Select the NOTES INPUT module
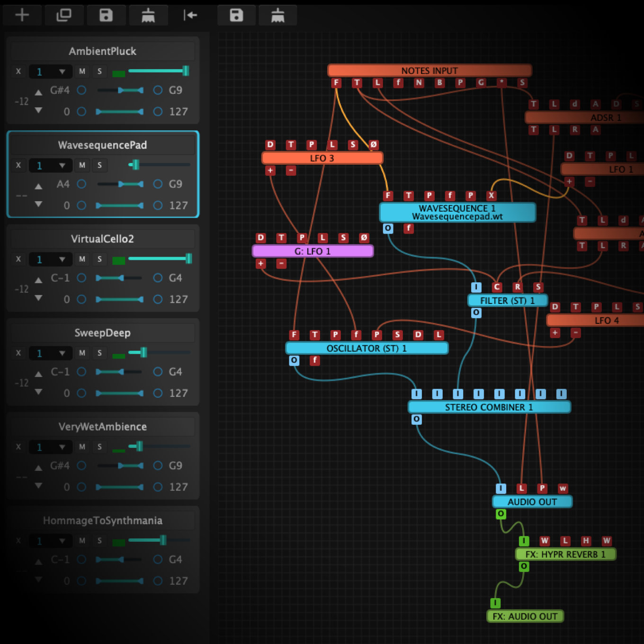Viewport: 644px width, 644px height. tap(429, 71)
